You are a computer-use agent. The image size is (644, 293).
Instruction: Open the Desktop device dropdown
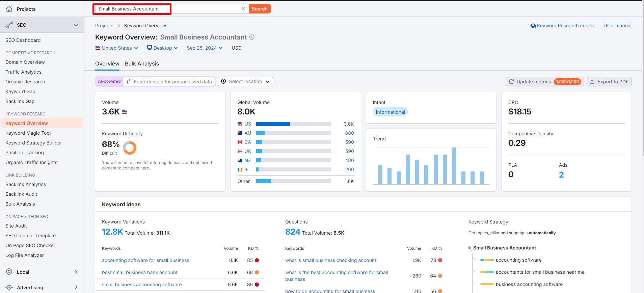162,48
